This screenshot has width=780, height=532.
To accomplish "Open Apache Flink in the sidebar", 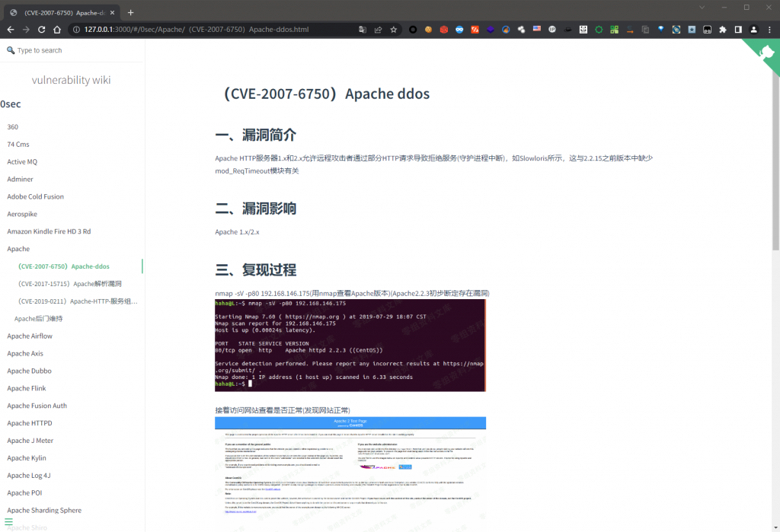I will (27, 388).
